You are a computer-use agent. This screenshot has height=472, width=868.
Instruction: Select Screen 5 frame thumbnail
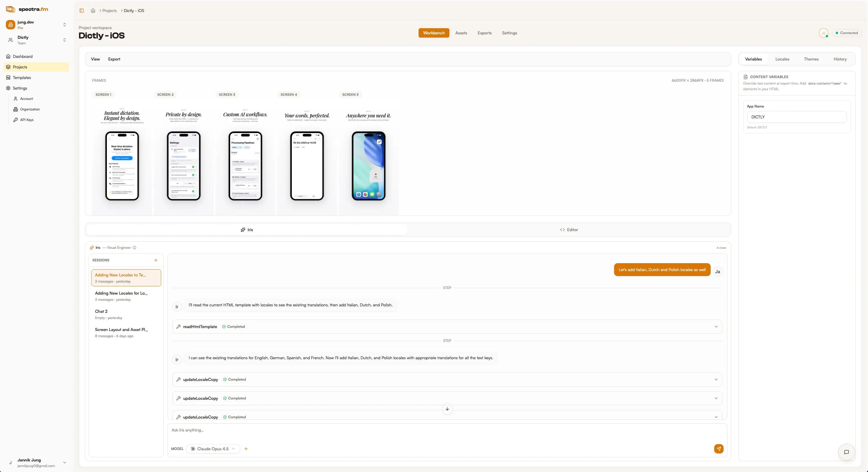point(369,157)
